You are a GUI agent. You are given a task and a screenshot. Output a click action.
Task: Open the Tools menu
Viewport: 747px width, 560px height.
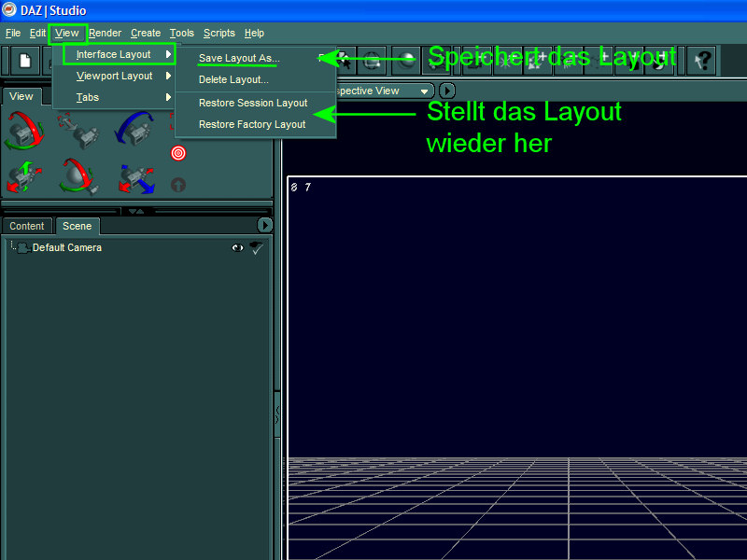coord(181,34)
